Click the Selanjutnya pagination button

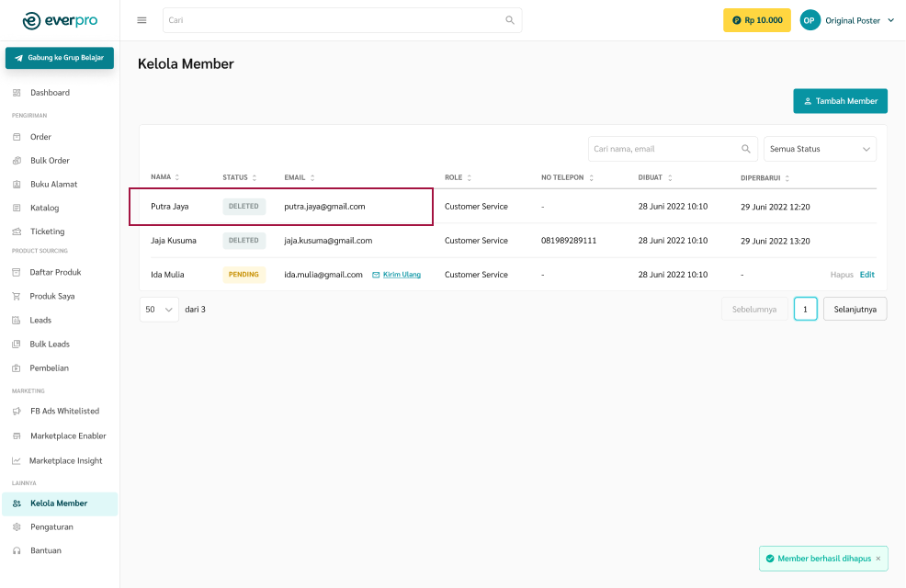coord(855,309)
